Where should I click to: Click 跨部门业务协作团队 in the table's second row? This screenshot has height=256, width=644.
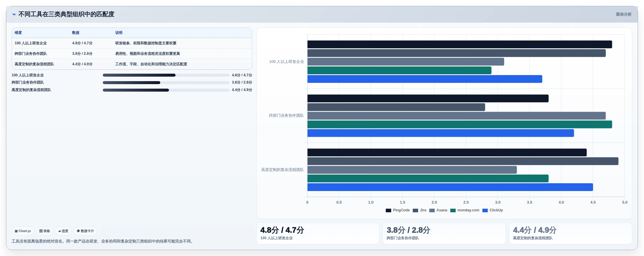[x=31, y=54]
